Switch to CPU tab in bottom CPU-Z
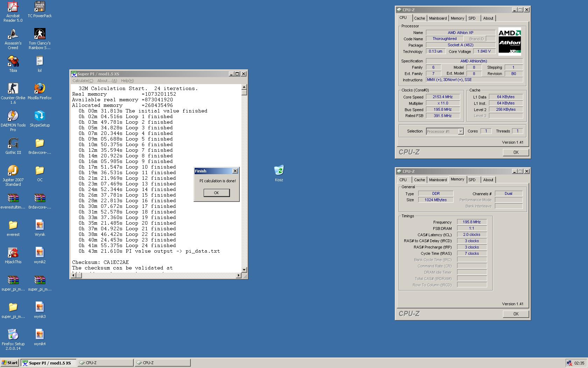 403,180
